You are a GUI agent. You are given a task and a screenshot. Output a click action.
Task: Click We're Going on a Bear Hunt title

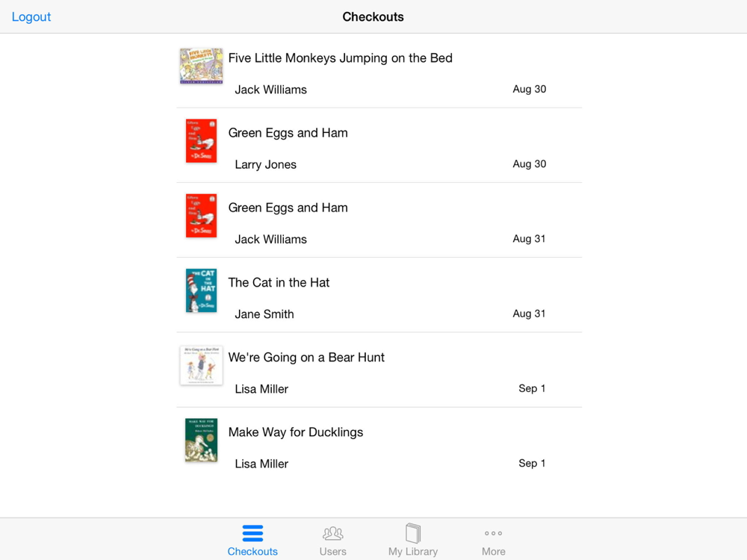point(306,357)
